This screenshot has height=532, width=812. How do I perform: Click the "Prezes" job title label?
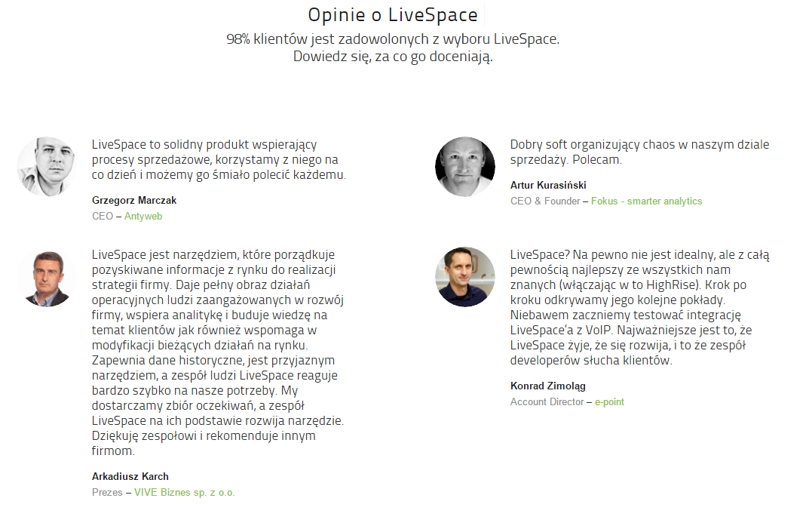point(106,493)
